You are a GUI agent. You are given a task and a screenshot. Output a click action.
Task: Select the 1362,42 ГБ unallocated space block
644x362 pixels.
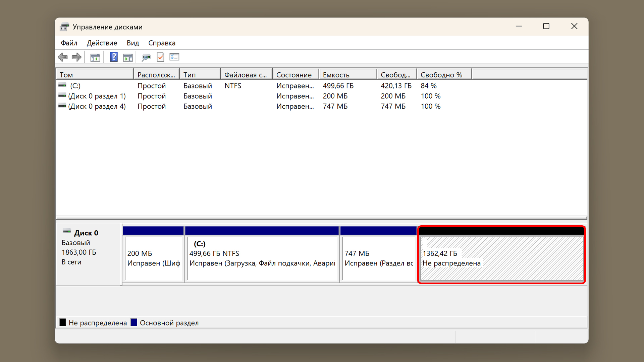(x=501, y=258)
